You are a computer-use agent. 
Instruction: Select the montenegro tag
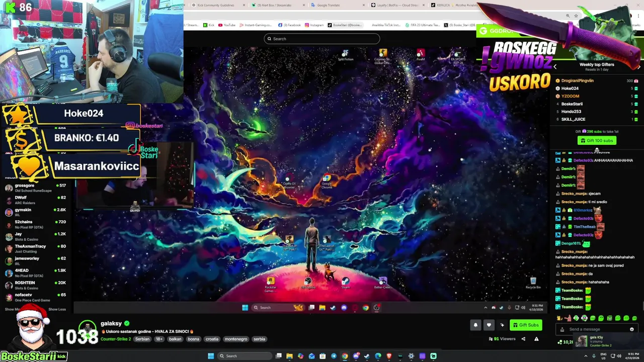click(236, 339)
